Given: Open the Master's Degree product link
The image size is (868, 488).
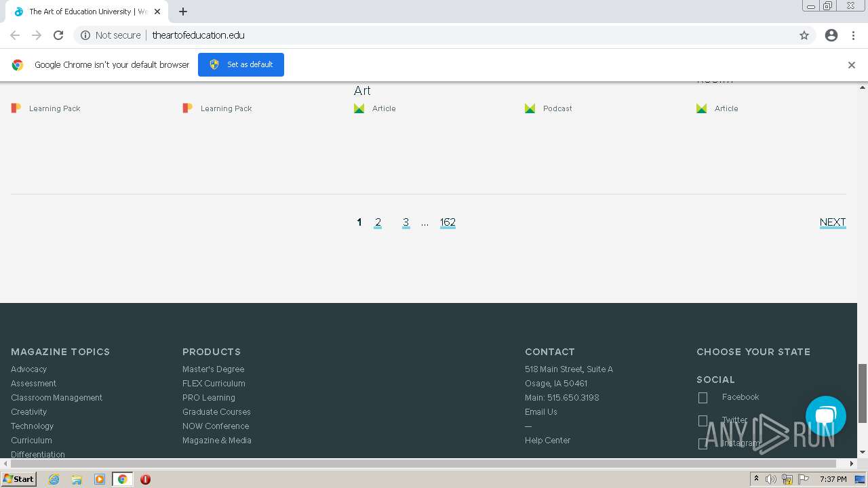Looking at the screenshot, I should click(x=213, y=369).
